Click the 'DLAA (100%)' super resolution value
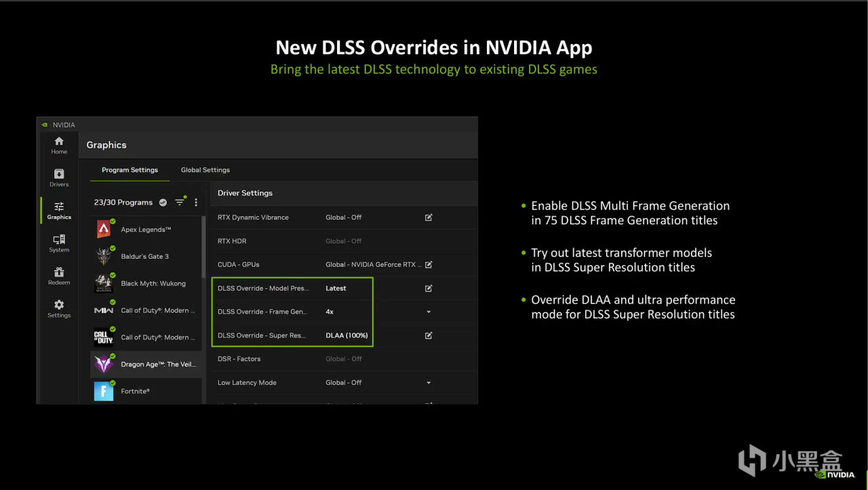This screenshot has height=490, width=868. click(347, 335)
